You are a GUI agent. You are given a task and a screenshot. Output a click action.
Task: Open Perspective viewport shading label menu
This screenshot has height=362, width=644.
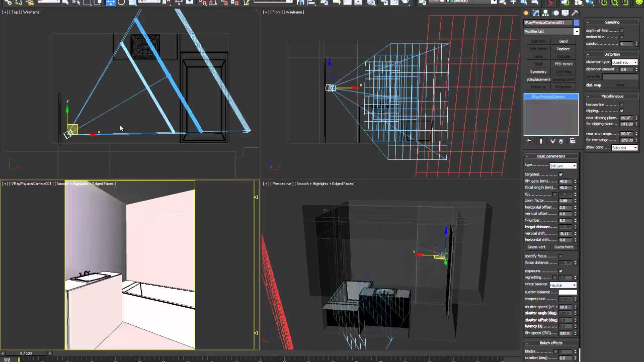click(x=325, y=184)
